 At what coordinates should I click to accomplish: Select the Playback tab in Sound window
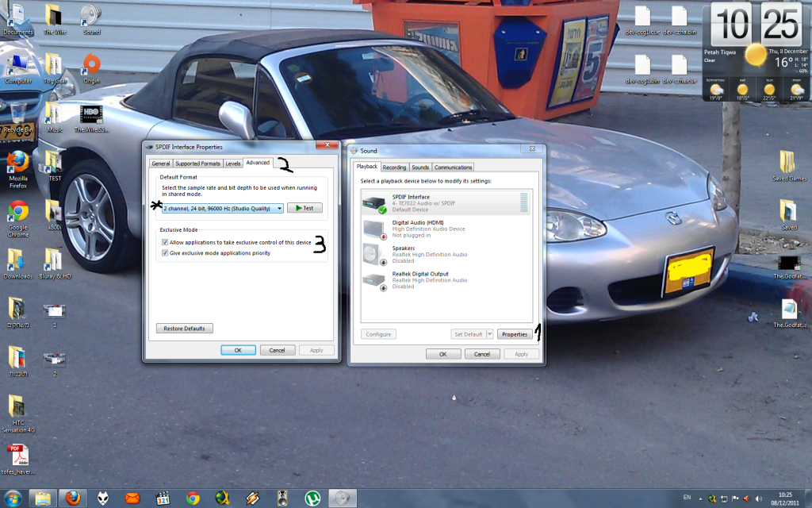tap(367, 167)
